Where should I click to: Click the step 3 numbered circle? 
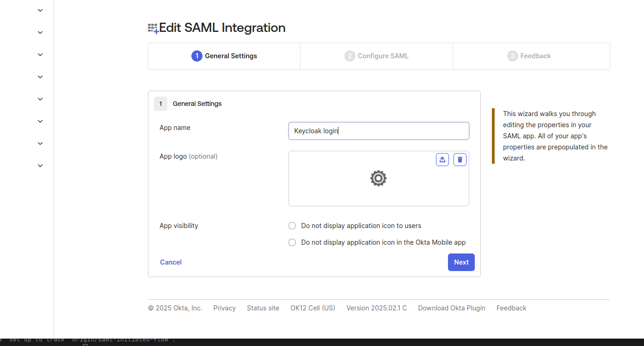513,56
